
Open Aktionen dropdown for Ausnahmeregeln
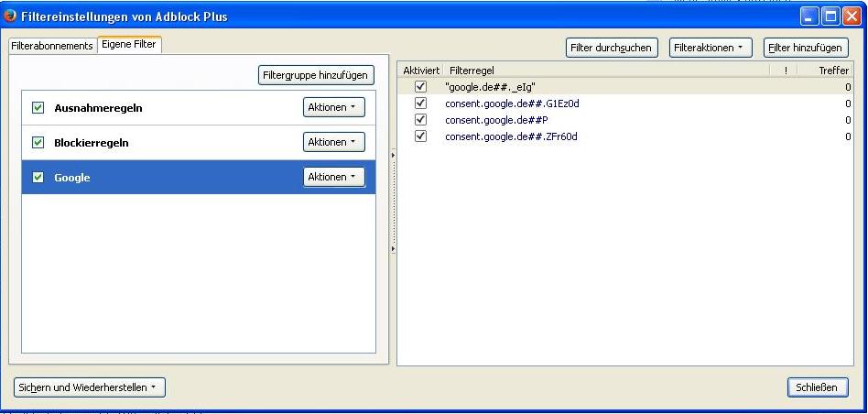click(x=334, y=107)
